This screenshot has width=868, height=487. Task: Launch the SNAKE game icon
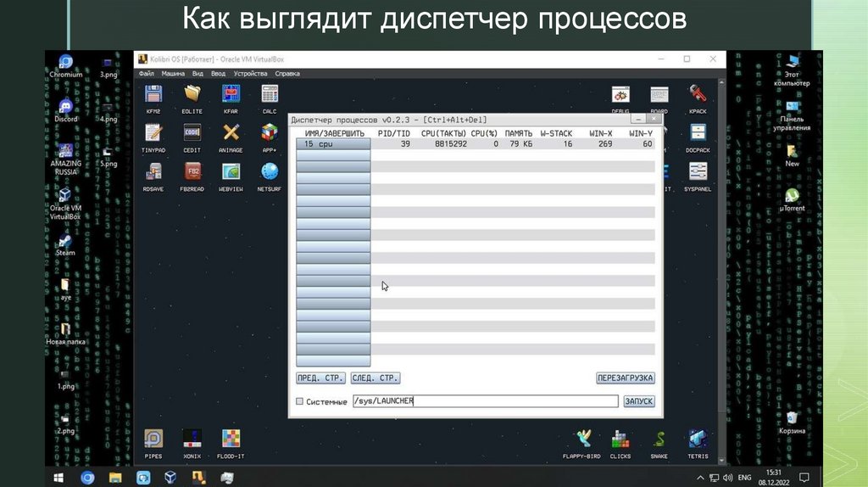click(x=659, y=439)
